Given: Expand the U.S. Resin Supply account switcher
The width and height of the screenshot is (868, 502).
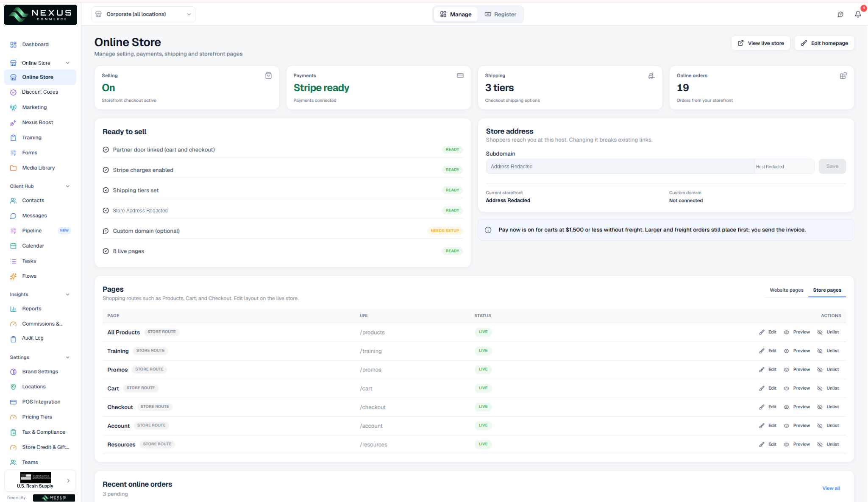Looking at the screenshot, I should [x=40, y=481].
